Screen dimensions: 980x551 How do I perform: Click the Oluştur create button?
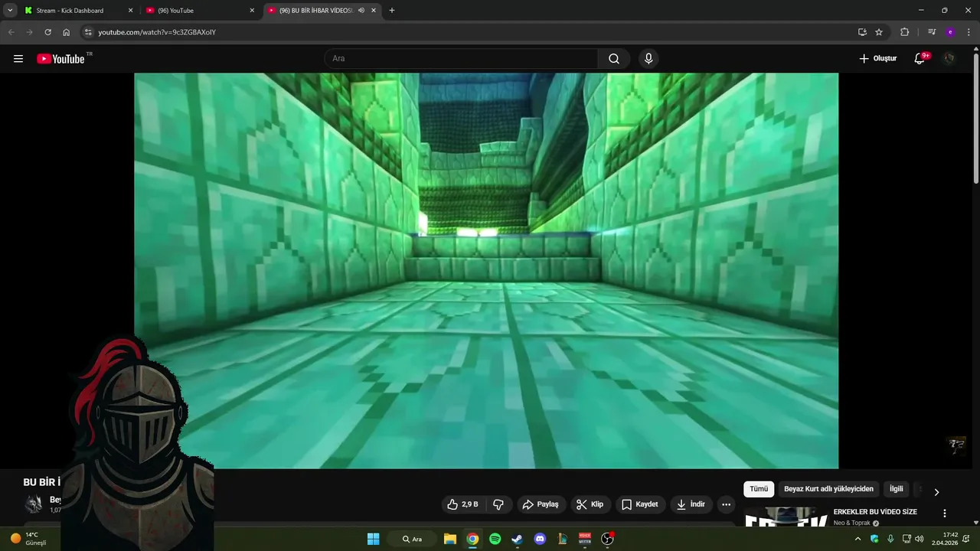(877, 59)
